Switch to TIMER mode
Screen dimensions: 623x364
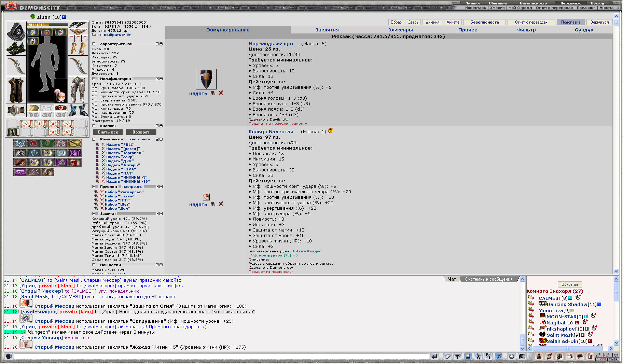click(x=613, y=359)
